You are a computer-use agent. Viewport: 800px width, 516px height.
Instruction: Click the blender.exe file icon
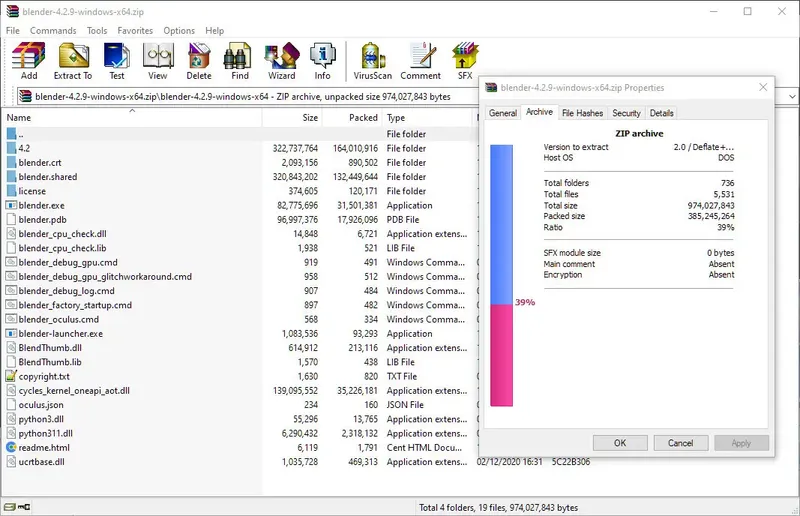(11, 205)
